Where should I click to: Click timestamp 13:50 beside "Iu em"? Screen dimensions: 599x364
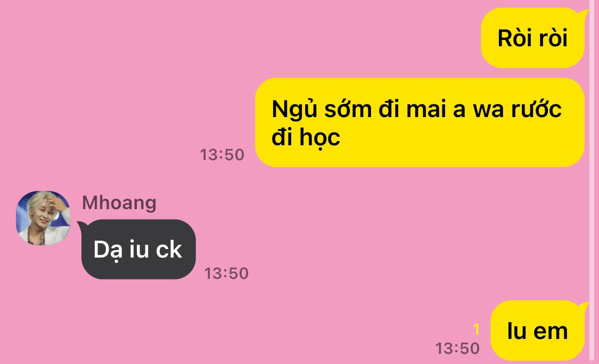coord(457,349)
